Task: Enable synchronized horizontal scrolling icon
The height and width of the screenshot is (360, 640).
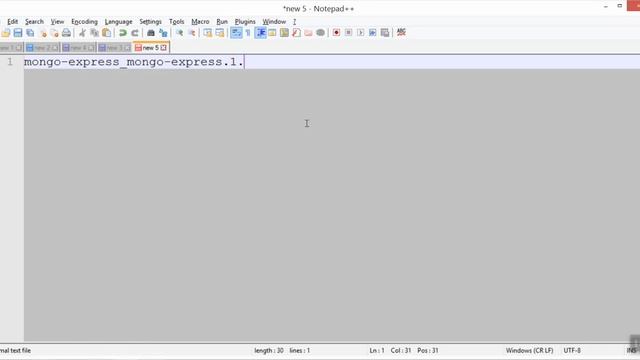Action: (x=220, y=33)
